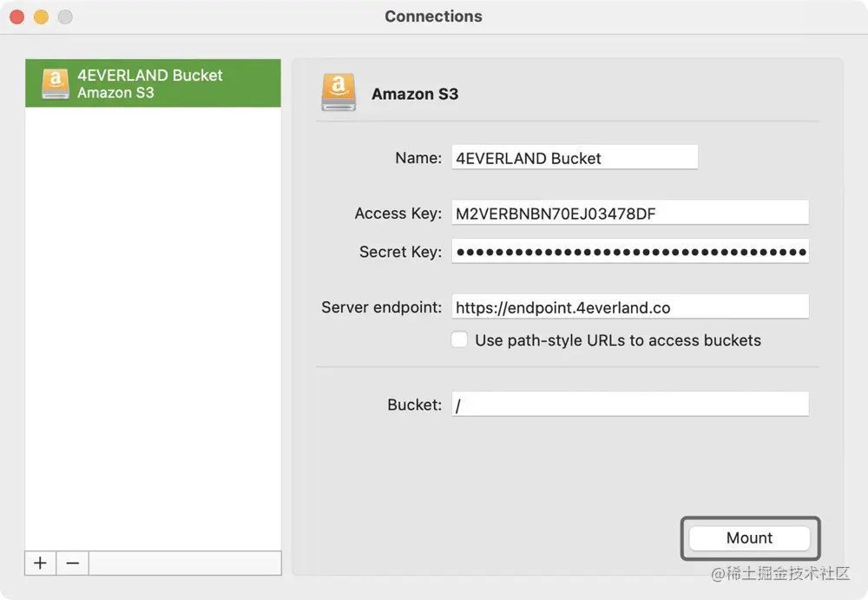Click the Connections window title
868x600 pixels.
click(x=433, y=16)
